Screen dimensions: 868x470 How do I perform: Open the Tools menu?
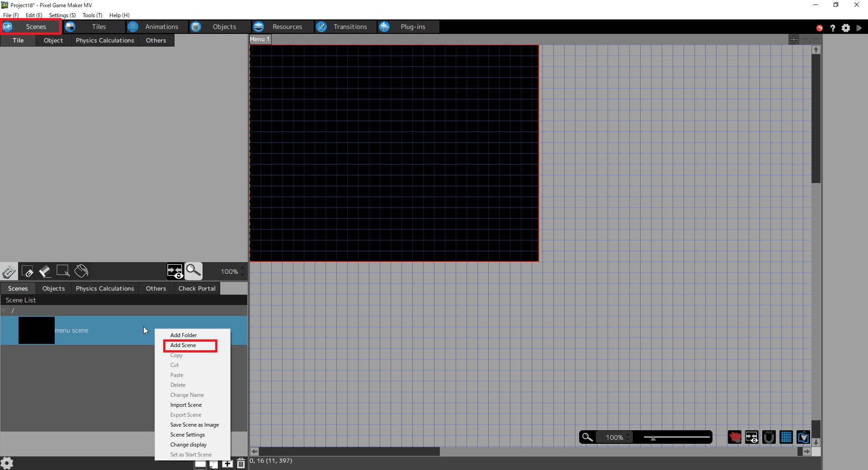(x=92, y=15)
